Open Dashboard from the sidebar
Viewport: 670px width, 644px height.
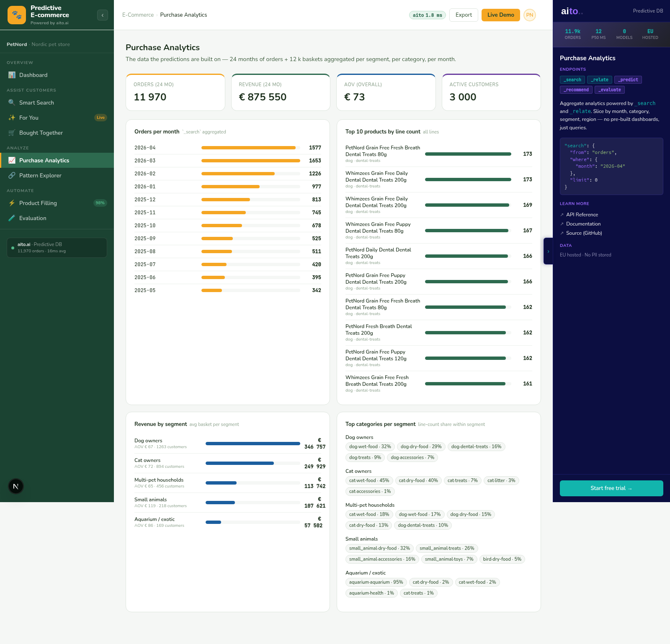point(57,75)
